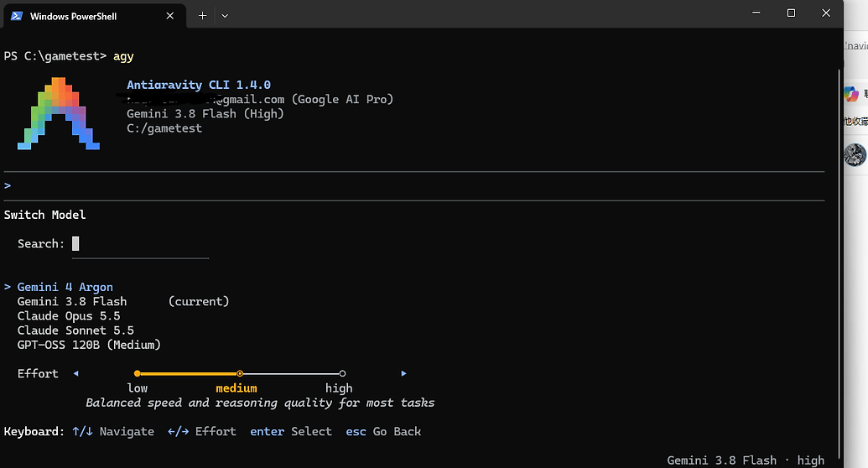868x468 pixels.
Task: Click the enter Select hint
Action: [291, 431]
